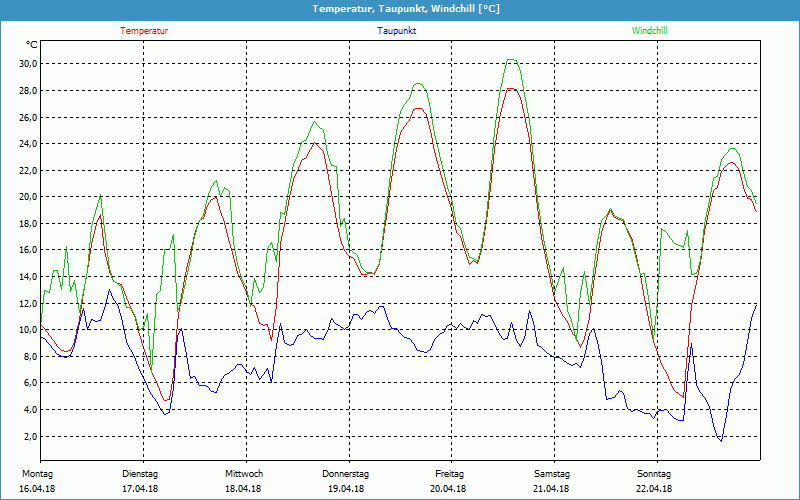Click the blue Taupunkt legend label
The height and width of the screenshot is (500, 800).
click(x=396, y=31)
